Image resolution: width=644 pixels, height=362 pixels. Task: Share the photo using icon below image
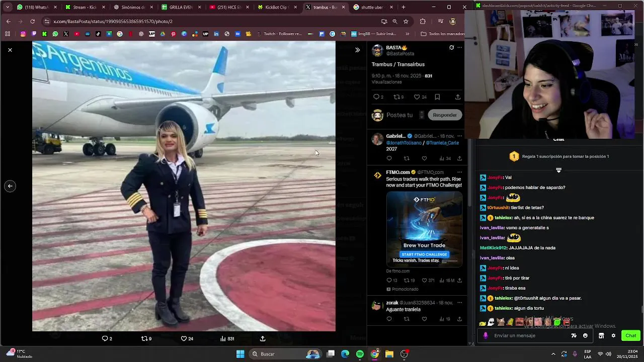263,339
